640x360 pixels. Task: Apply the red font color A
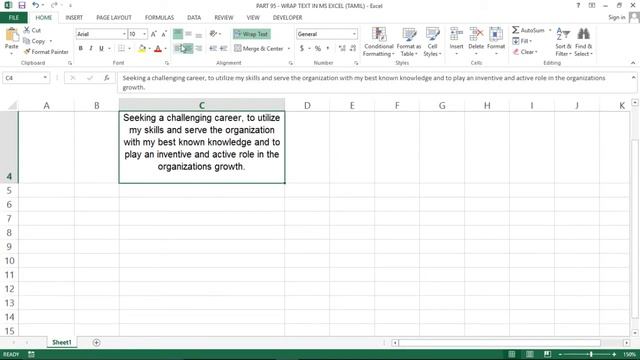158,49
